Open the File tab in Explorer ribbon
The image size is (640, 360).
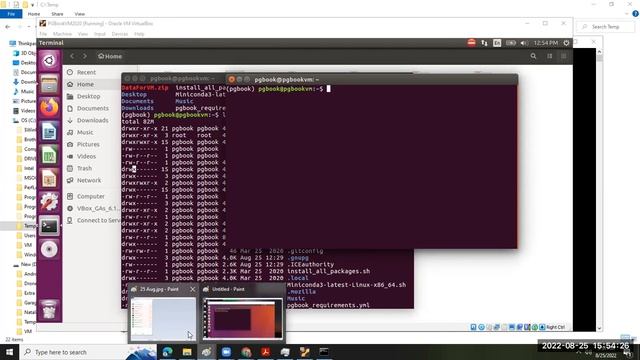point(11,14)
